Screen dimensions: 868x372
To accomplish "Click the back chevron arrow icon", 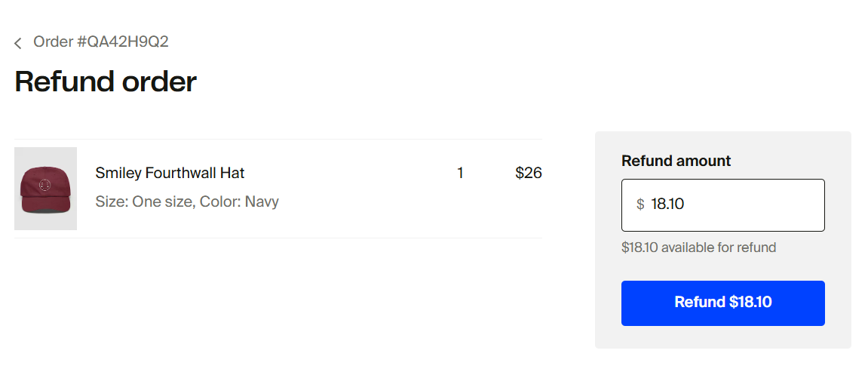I will [18, 43].
